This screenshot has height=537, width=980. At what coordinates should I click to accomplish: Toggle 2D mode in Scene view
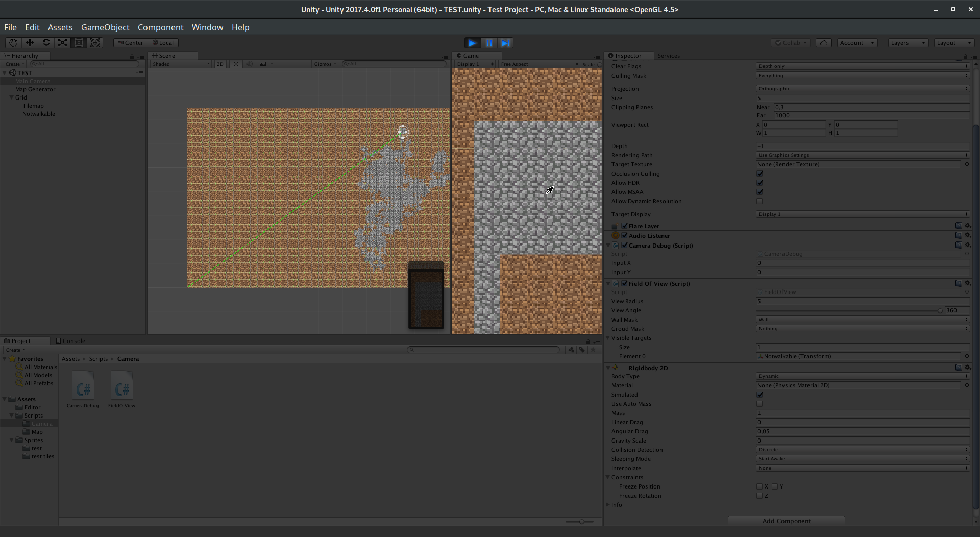(x=220, y=64)
